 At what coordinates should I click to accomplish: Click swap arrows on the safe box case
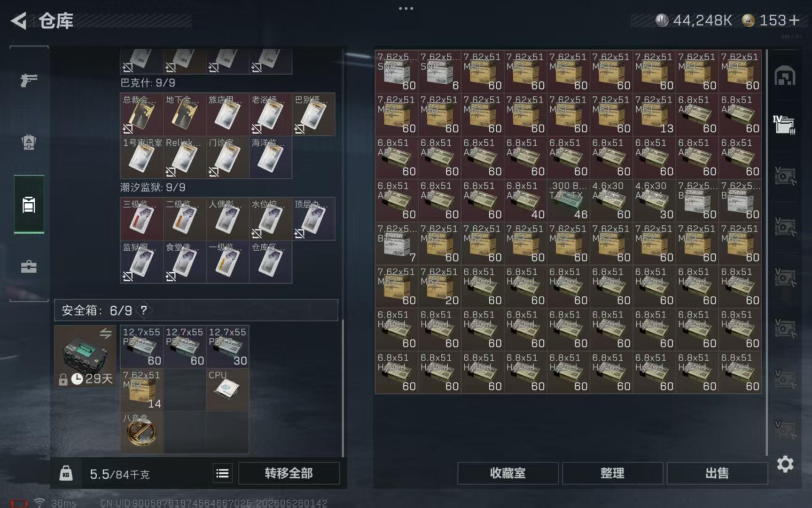click(106, 333)
